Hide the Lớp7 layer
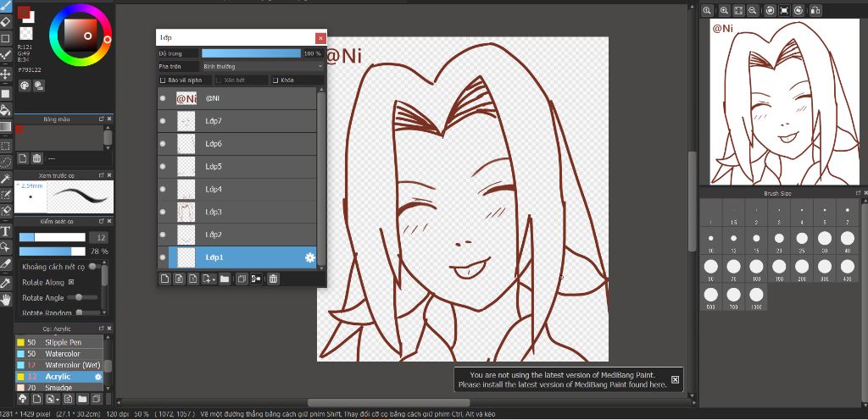The image size is (868, 420). click(163, 120)
